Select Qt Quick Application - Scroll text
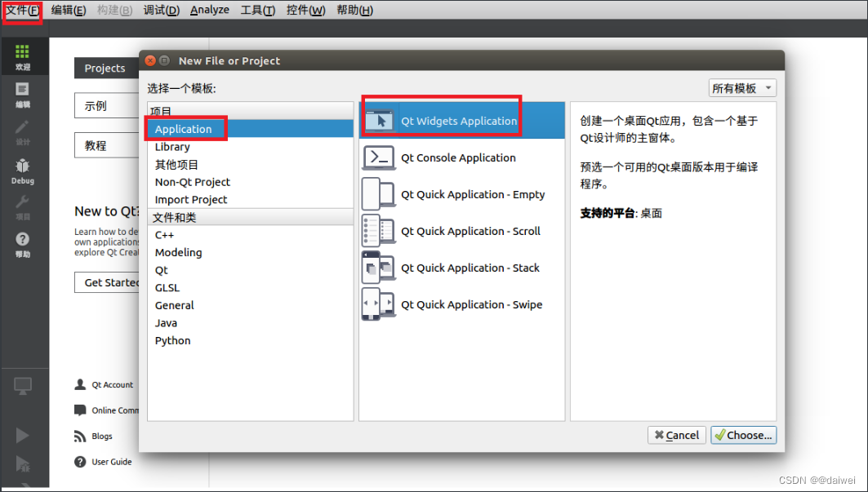This screenshot has height=492, width=868. click(470, 231)
